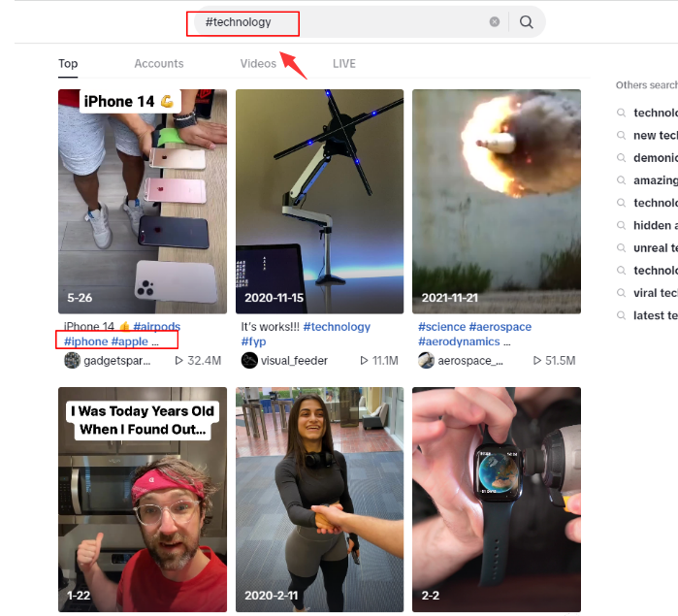Screen dimensions: 678x616
Task: Open the #aerodynamics hashtag link
Action: [x=459, y=341]
